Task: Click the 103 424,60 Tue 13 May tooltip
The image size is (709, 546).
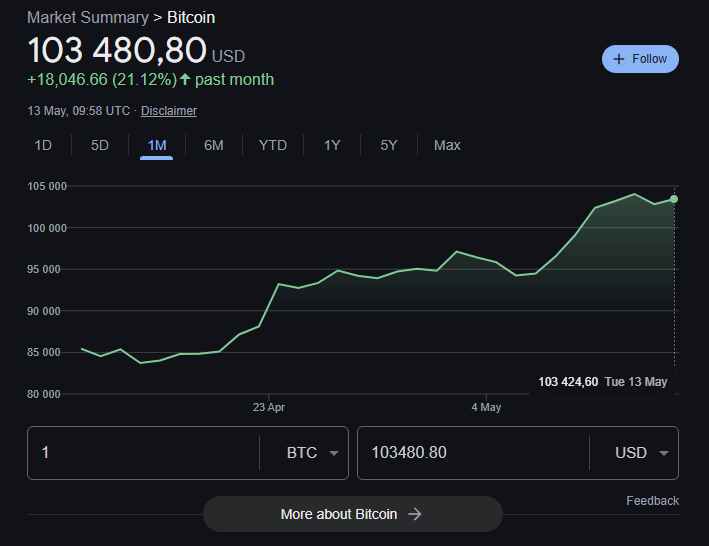Action: click(603, 382)
